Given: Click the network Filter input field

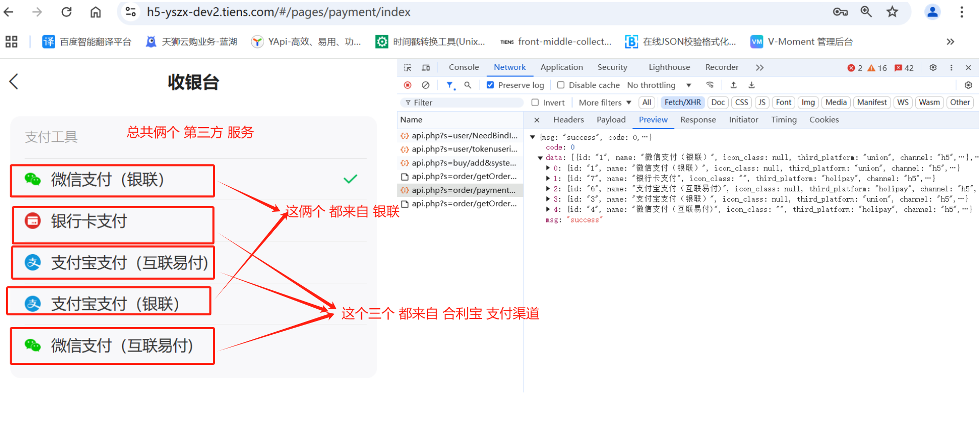Looking at the screenshot, I should (462, 103).
